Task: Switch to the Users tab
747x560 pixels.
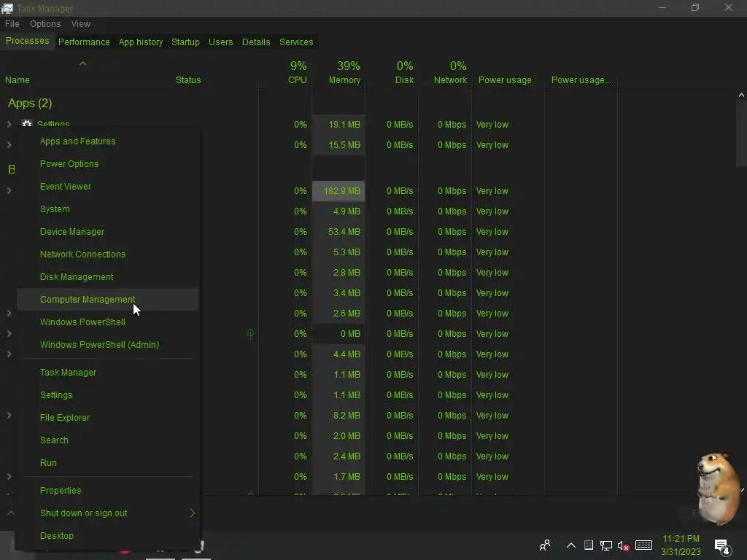Action: [x=220, y=42]
